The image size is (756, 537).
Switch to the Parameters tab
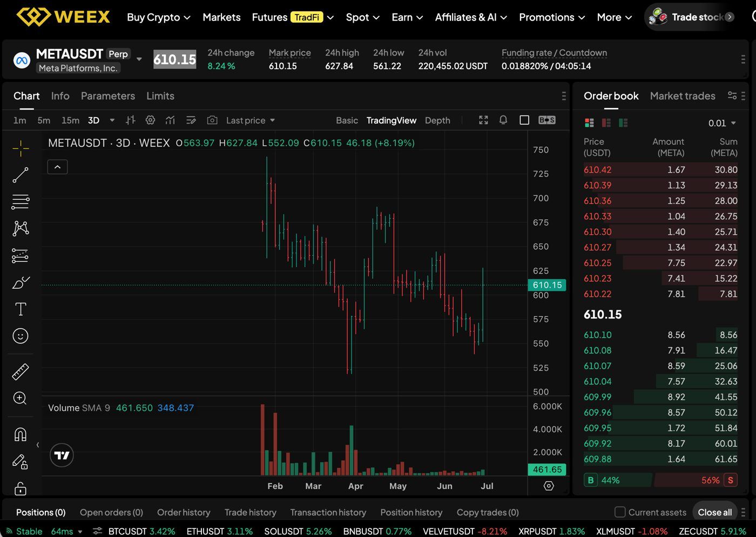pyautogui.click(x=108, y=96)
